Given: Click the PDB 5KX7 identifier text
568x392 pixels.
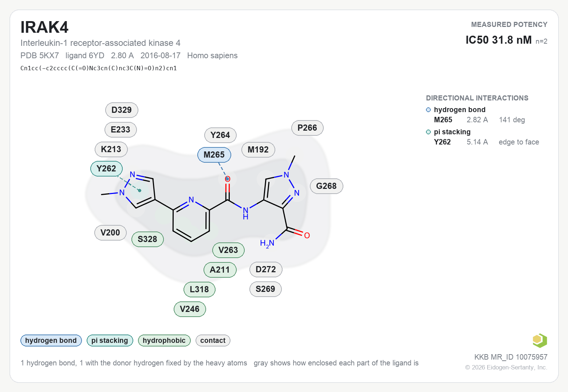Looking at the screenshot, I should coord(40,56).
